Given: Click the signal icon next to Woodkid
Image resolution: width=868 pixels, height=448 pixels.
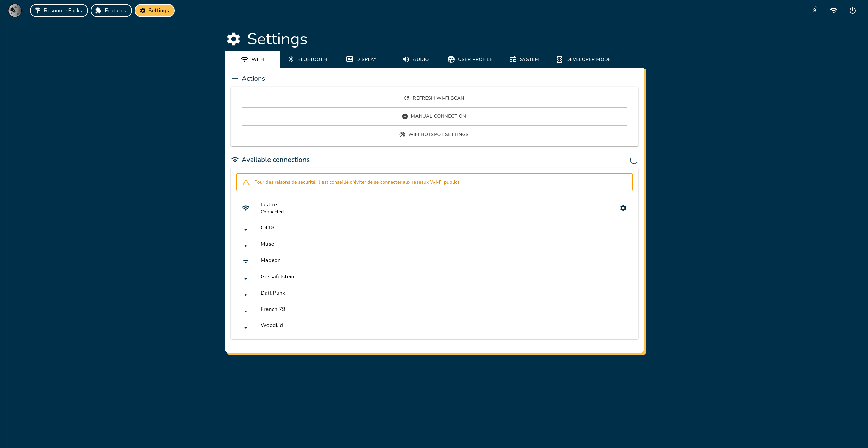Looking at the screenshot, I should tap(246, 328).
